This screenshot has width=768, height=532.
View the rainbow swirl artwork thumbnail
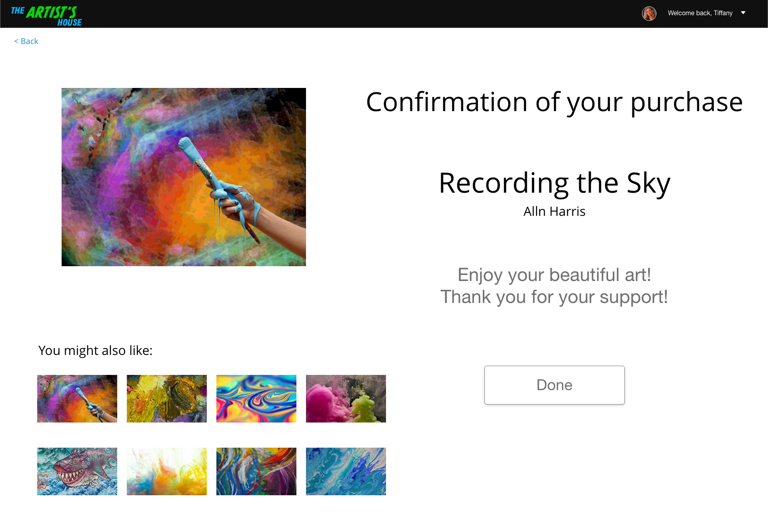(x=256, y=399)
